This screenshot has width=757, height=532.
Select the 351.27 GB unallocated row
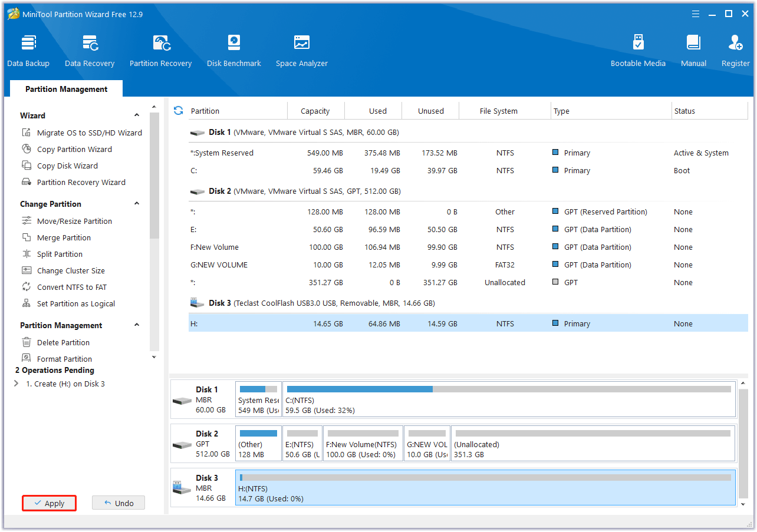pyautogui.click(x=468, y=282)
